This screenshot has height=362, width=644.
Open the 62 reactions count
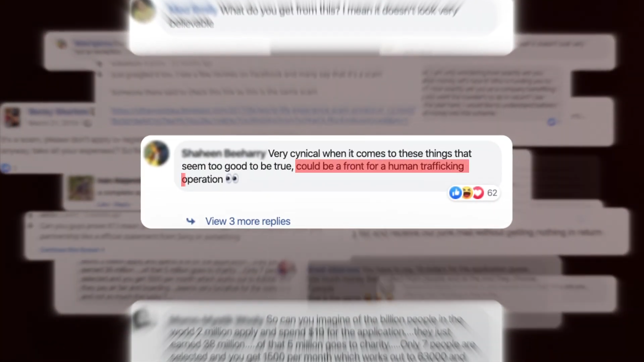pyautogui.click(x=492, y=193)
